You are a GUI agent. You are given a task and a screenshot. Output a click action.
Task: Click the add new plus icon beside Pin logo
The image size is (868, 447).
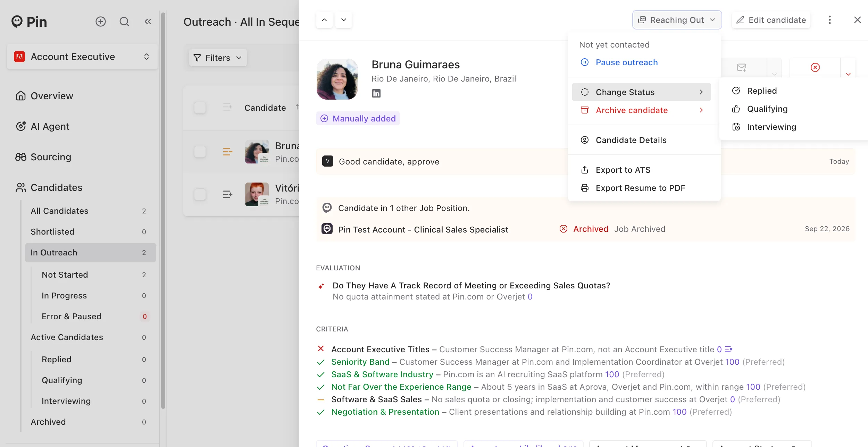101,22
